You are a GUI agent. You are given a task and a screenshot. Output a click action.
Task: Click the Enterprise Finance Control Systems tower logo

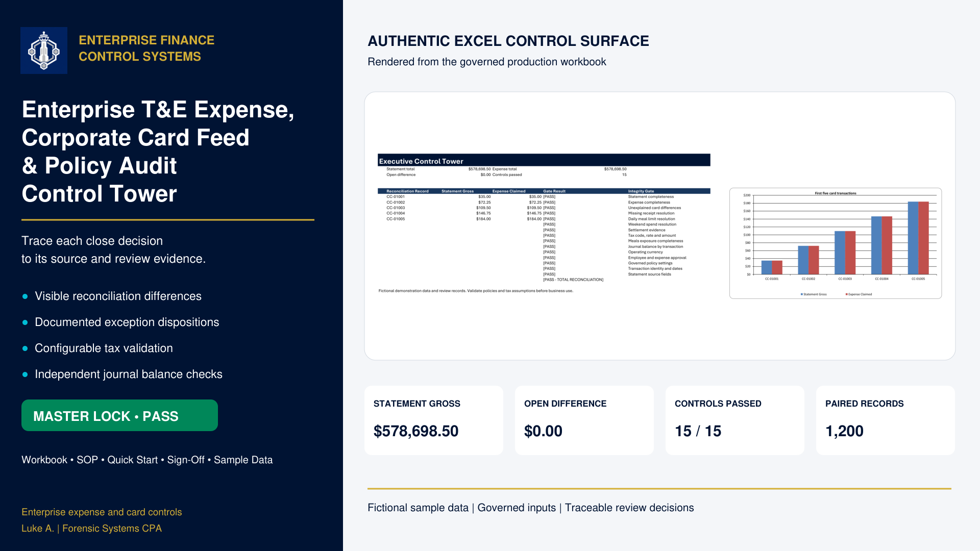point(44,51)
